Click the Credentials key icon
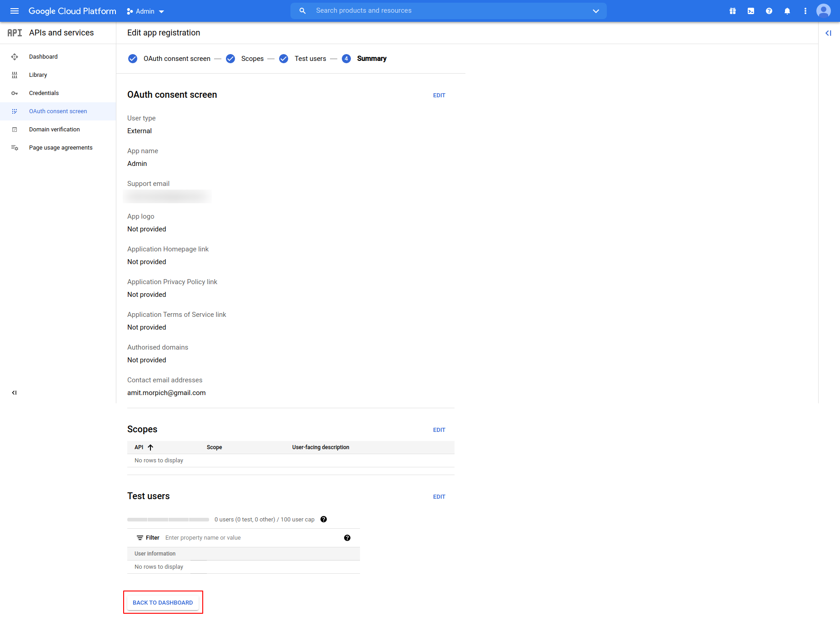 15,93
